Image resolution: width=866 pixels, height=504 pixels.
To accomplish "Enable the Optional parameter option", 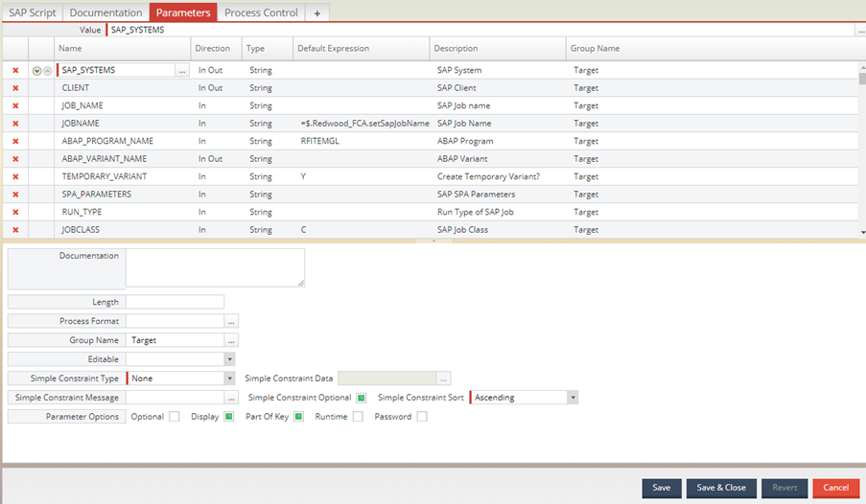I will point(174,417).
